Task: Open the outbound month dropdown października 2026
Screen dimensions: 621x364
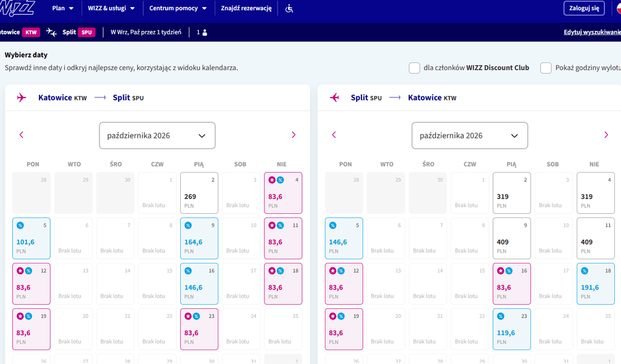Action: coord(157,135)
